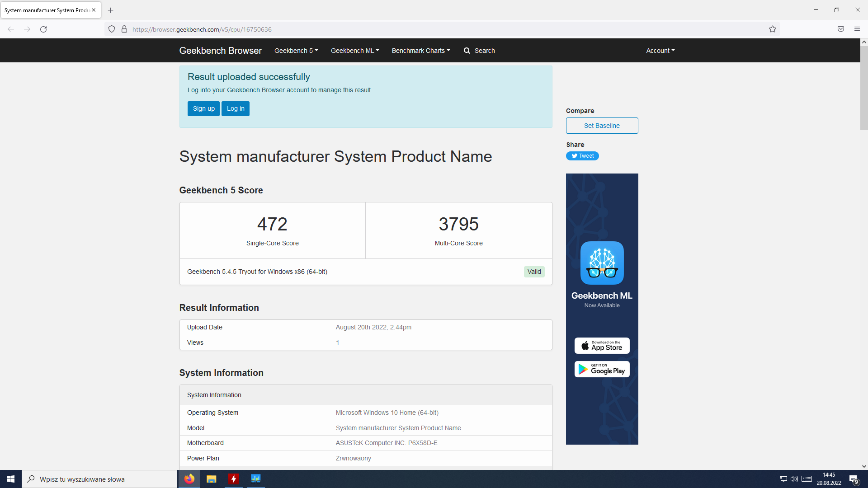Expand the Benchmark Charts dropdown

[x=421, y=51]
